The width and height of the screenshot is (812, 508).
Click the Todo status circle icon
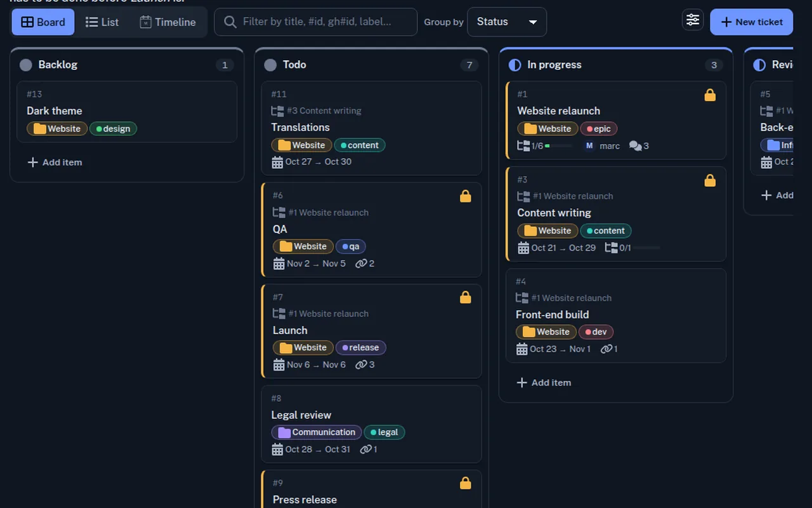coord(270,65)
